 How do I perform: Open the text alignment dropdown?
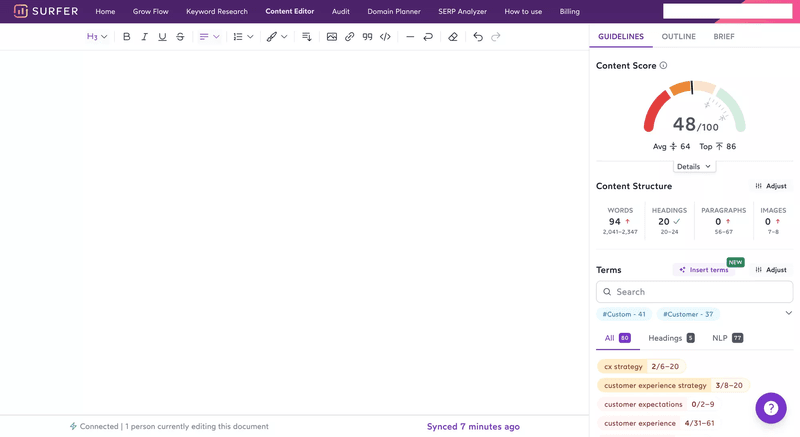tap(209, 37)
